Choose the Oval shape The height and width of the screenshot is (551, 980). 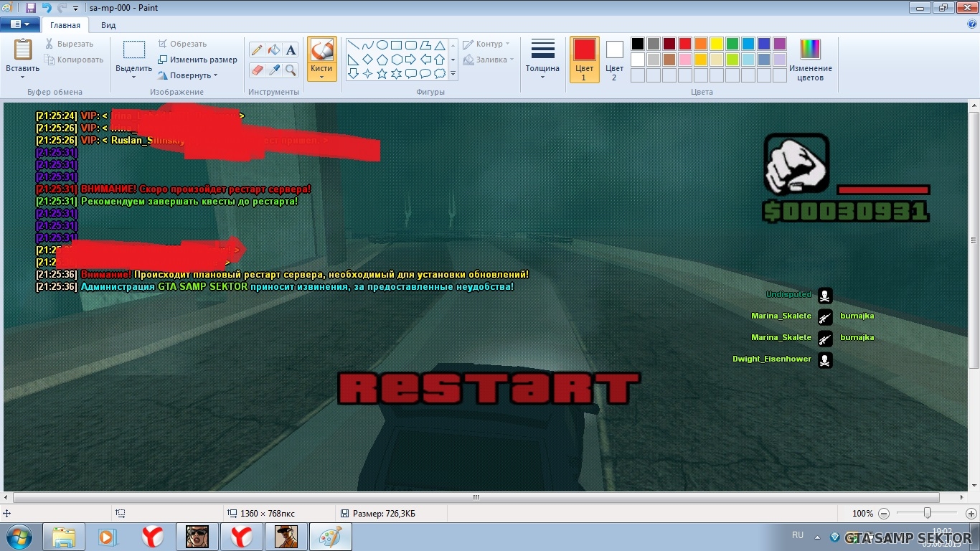[x=382, y=44]
